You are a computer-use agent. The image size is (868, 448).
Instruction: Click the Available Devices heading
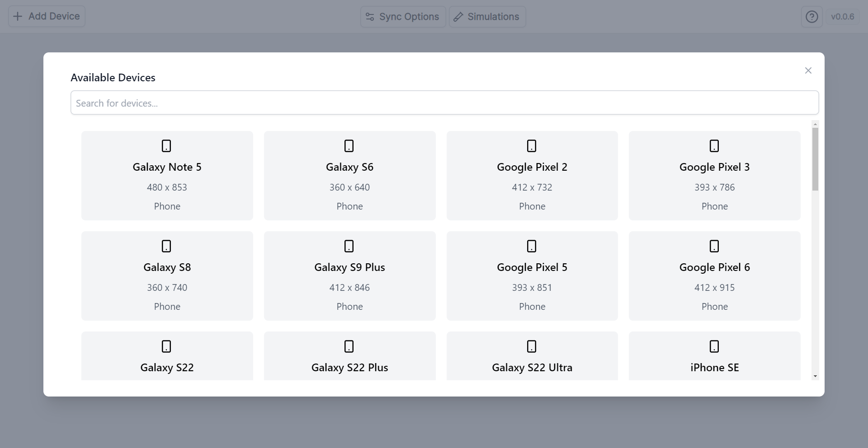pyautogui.click(x=113, y=78)
